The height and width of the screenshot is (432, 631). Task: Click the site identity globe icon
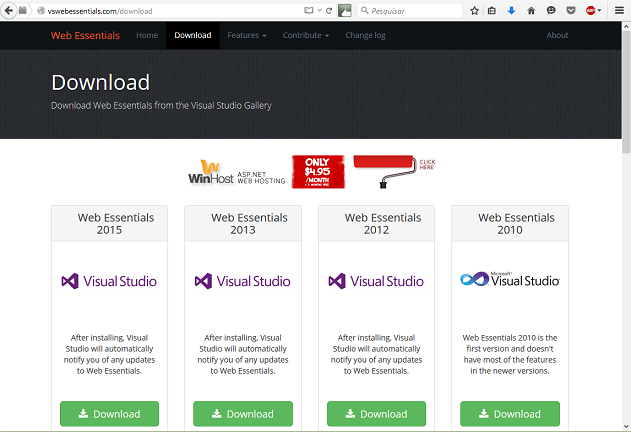pyautogui.click(x=41, y=11)
